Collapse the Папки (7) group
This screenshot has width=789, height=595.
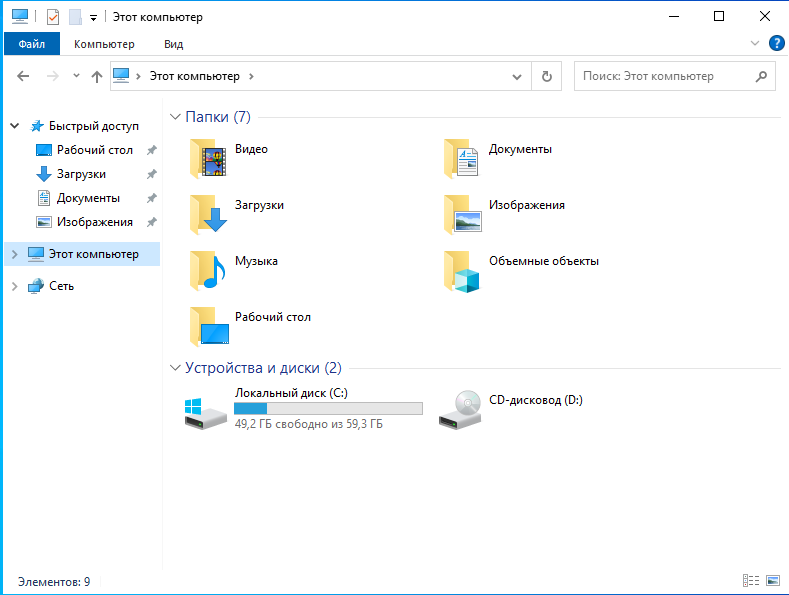pos(176,117)
